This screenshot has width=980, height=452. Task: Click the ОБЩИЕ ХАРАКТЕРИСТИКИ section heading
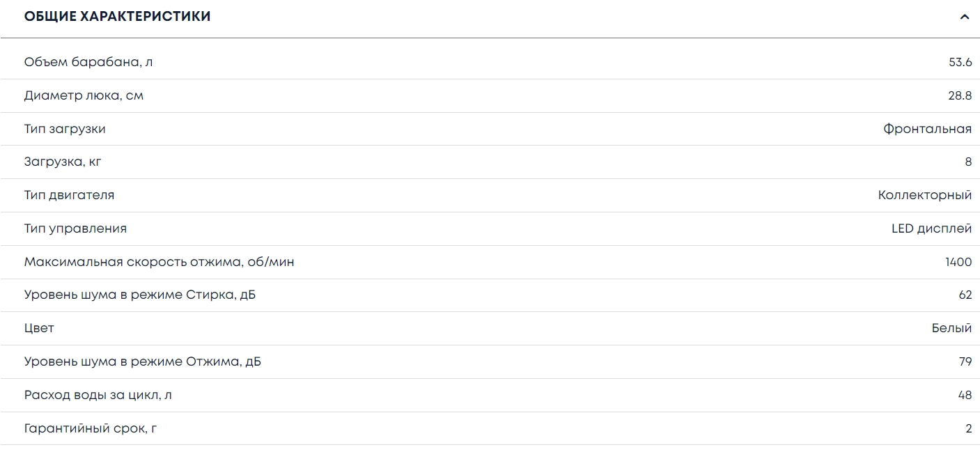(x=117, y=17)
